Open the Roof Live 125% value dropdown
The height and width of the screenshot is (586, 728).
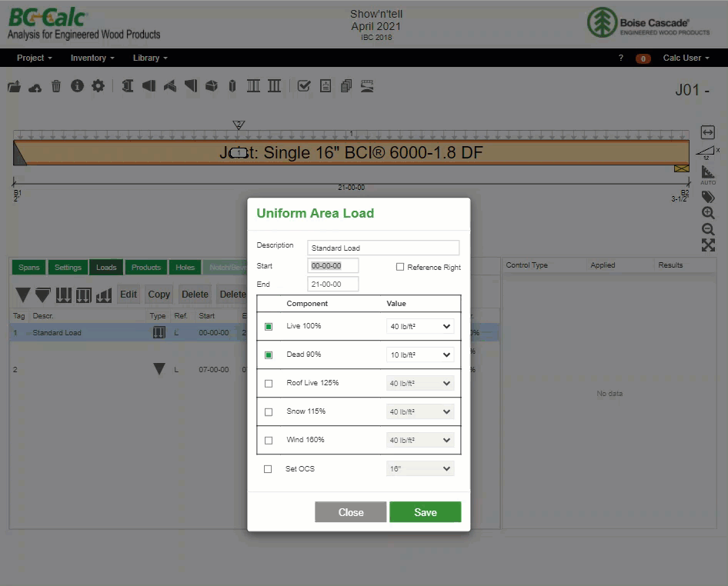click(x=420, y=383)
